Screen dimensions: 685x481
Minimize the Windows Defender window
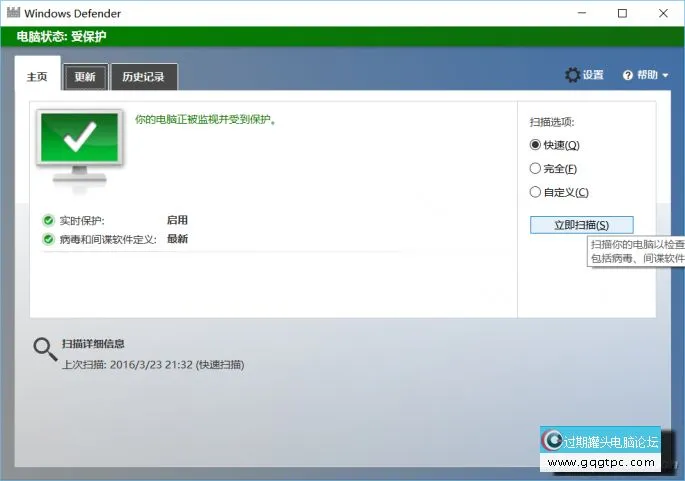[x=582, y=13]
